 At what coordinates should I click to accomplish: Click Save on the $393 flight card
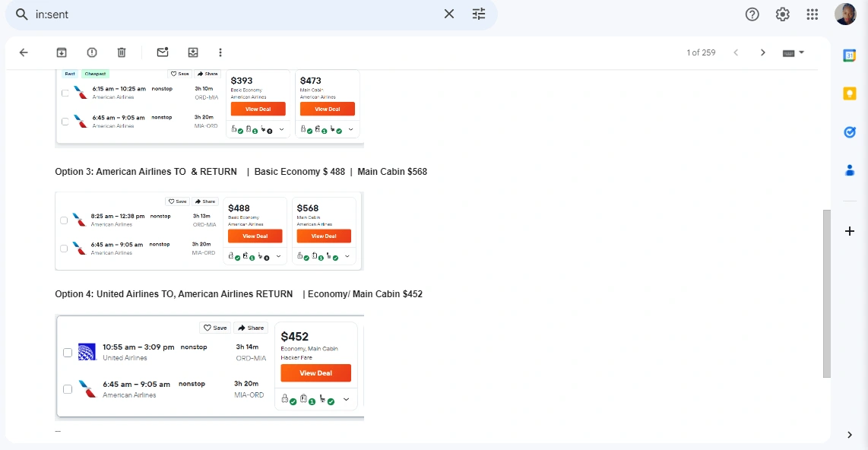click(x=180, y=74)
